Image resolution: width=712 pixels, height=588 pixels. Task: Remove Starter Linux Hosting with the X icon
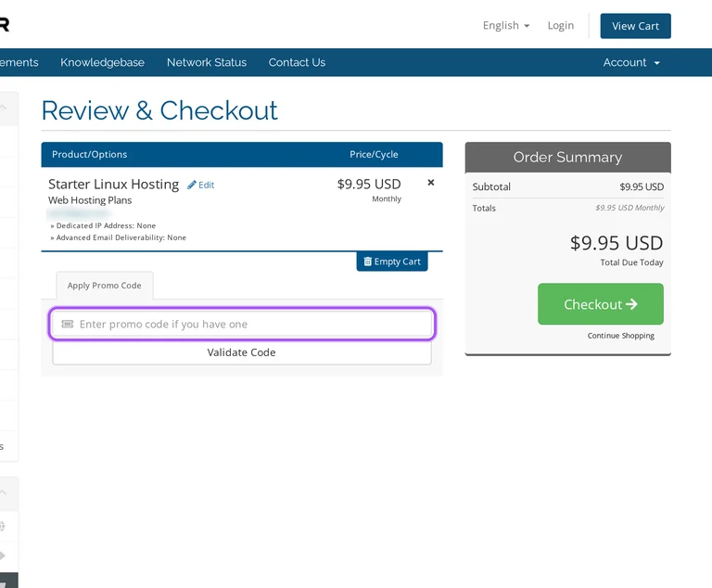click(431, 183)
